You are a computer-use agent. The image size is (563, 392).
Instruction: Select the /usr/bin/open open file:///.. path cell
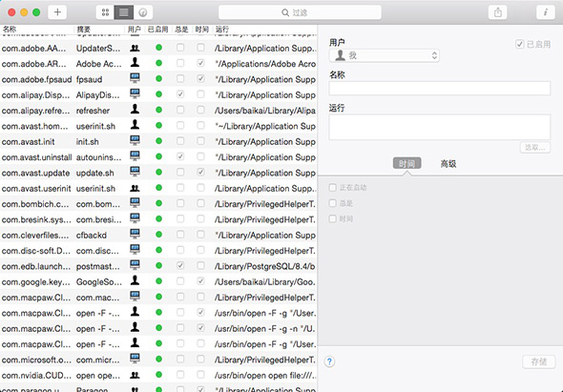[265, 376]
